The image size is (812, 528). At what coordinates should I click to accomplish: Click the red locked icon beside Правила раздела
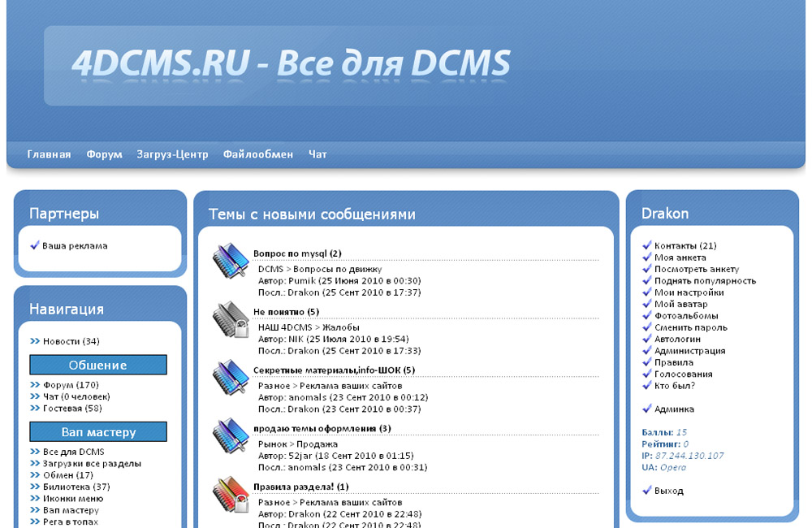pos(231,495)
